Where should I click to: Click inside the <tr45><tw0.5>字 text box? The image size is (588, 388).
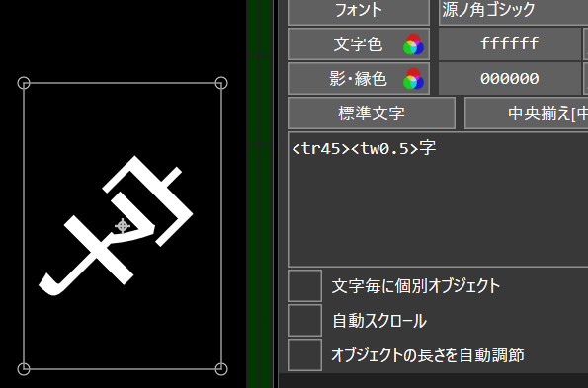click(438, 199)
